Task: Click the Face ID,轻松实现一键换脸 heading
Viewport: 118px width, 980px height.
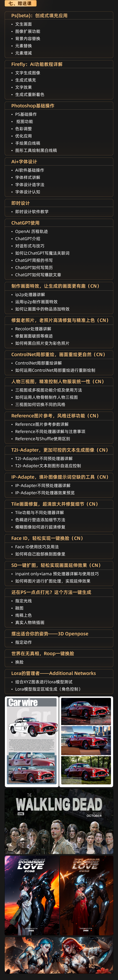Action: (x=47, y=538)
